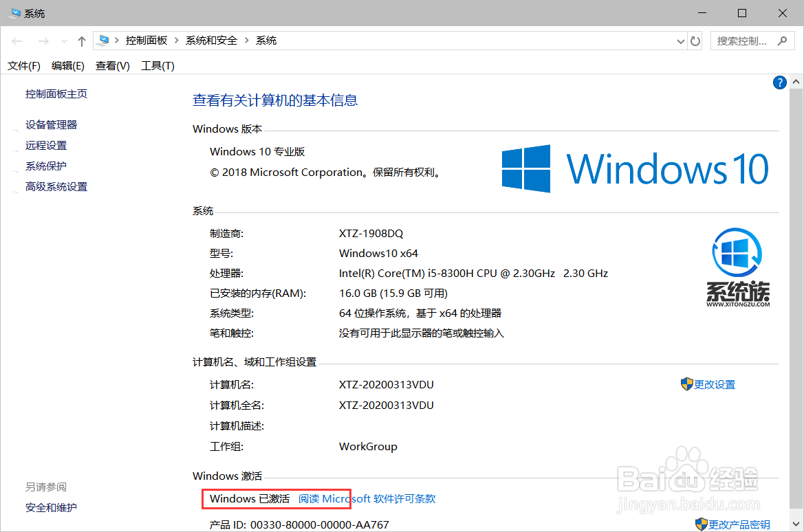Viewport: 804px width, 532px height.
Task: Open the 工具(T) menu
Action: (x=157, y=65)
